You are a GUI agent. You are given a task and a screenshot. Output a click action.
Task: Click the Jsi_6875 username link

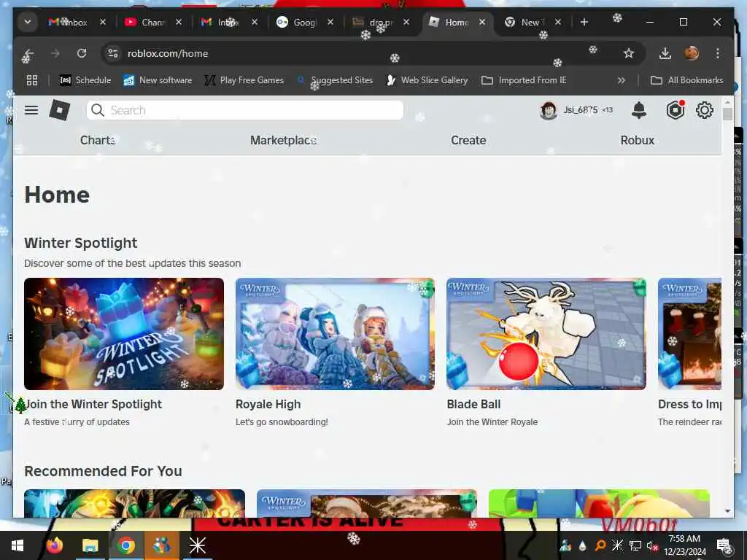tap(580, 110)
